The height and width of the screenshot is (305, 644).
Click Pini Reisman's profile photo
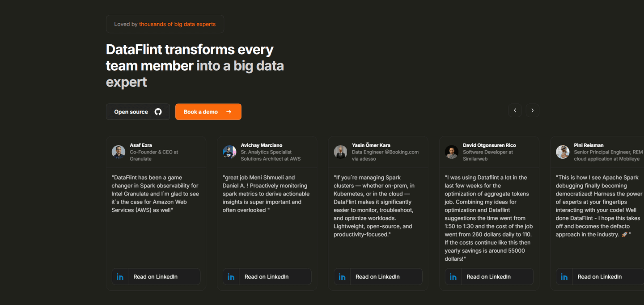click(x=563, y=152)
